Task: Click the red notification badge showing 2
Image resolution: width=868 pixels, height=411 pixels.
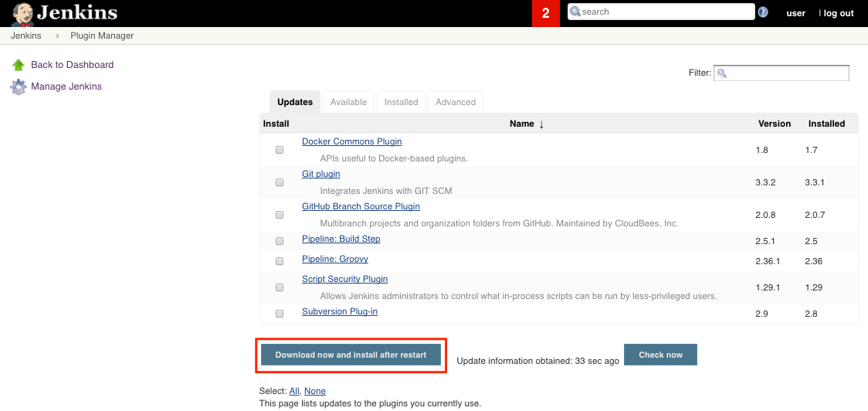Action: tap(546, 13)
